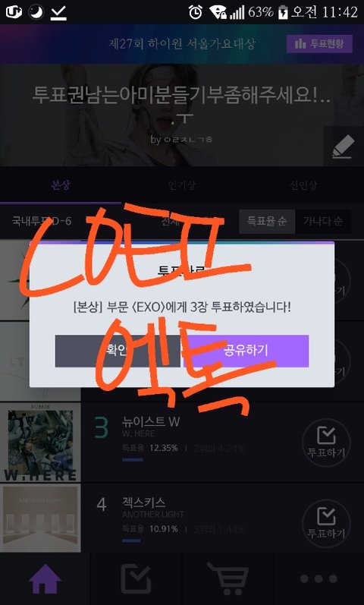
Task: Open 투표현황 chart button
Action: pyautogui.click(x=320, y=44)
